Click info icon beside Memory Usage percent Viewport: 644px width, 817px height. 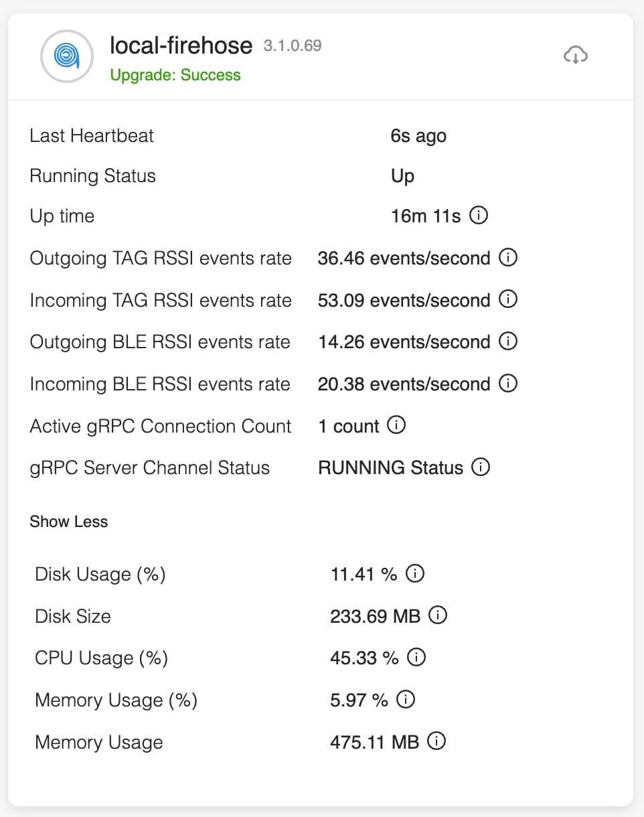(x=406, y=699)
